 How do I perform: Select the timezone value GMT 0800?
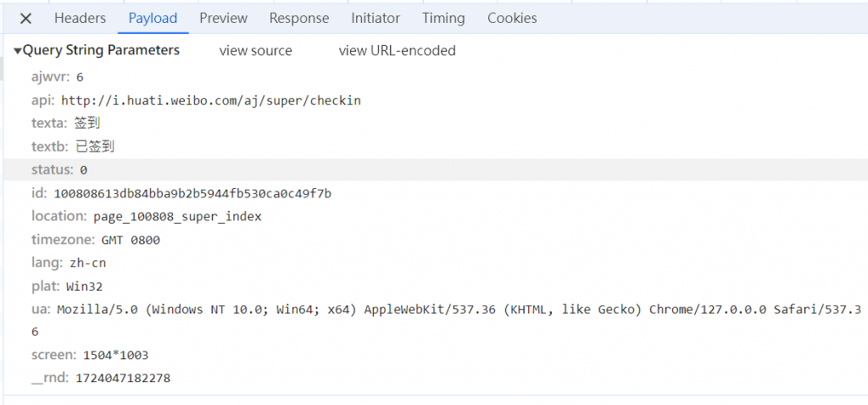[x=131, y=240]
